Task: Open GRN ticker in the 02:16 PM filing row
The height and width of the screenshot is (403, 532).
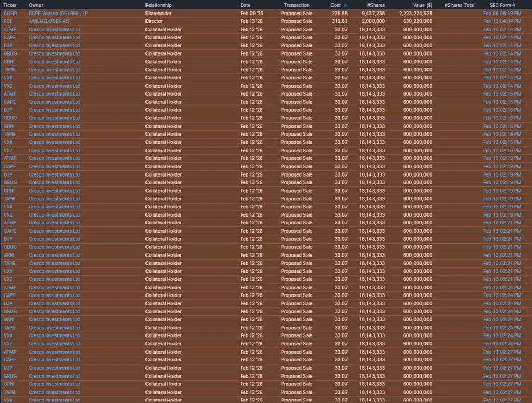Action: (8, 126)
